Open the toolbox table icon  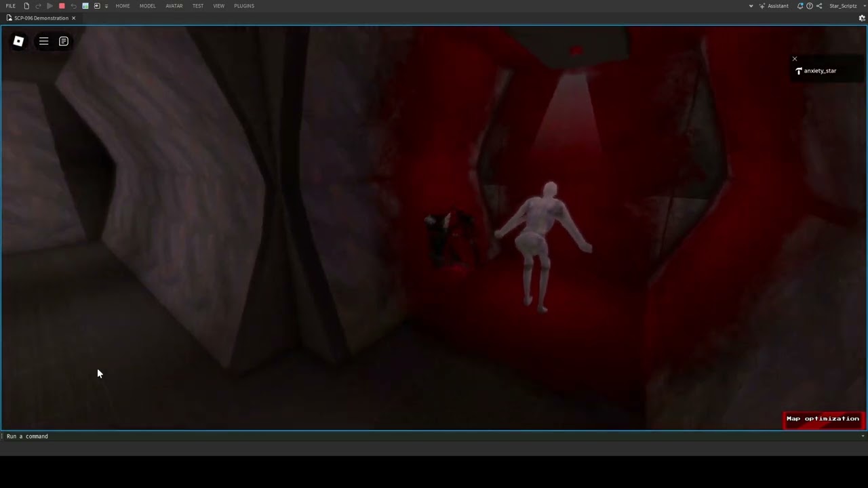(x=85, y=6)
